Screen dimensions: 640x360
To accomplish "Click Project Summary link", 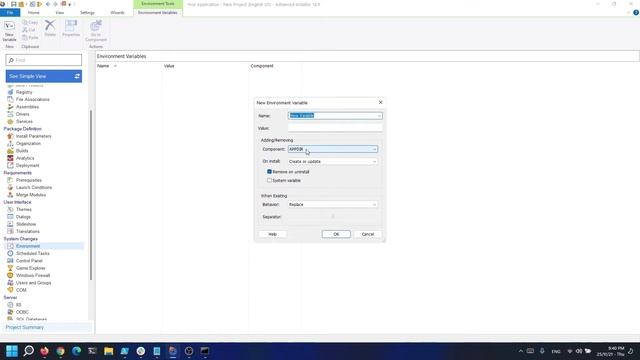I will pos(24,327).
